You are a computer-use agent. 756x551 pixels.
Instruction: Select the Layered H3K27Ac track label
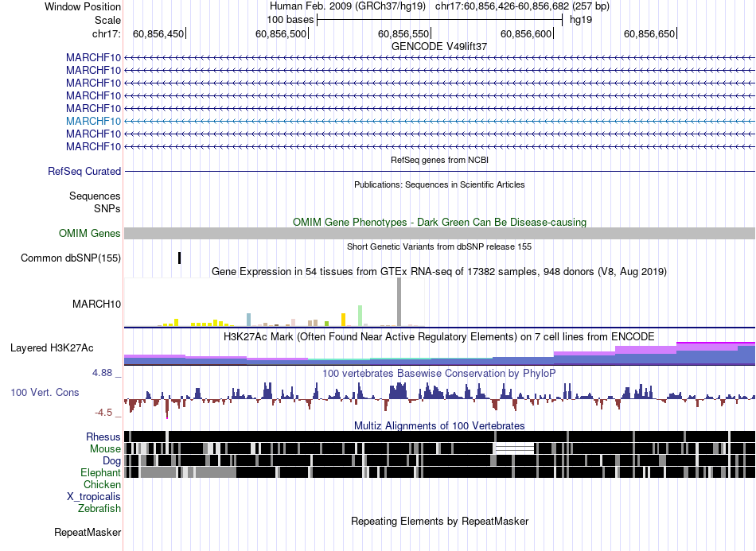click(x=52, y=347)
